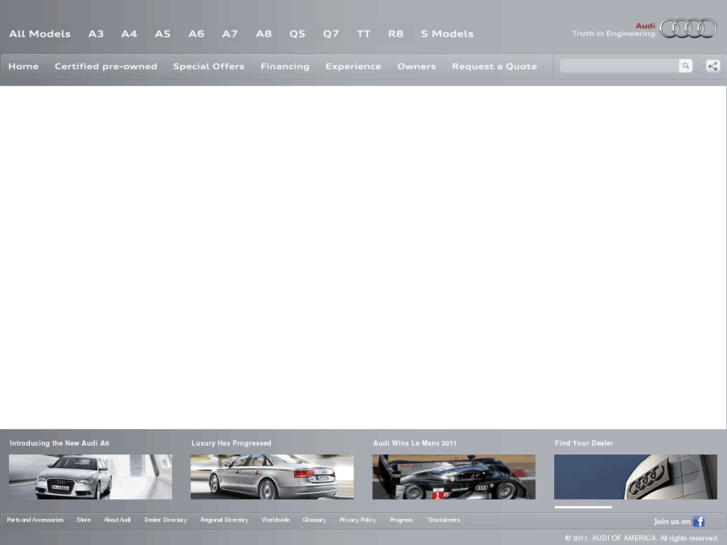
Task: Click 'Luxury Has Progressed' heading
Action: point(231,443)
